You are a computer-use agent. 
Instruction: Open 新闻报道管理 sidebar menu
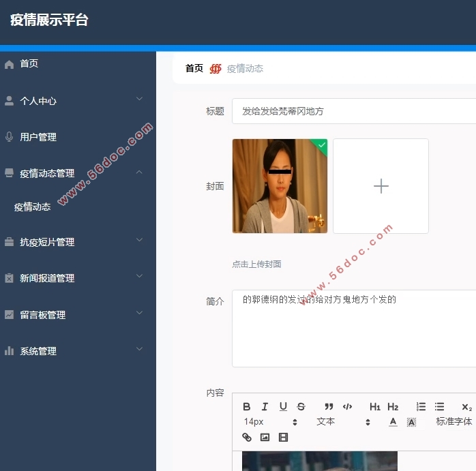tap(47, 278)
